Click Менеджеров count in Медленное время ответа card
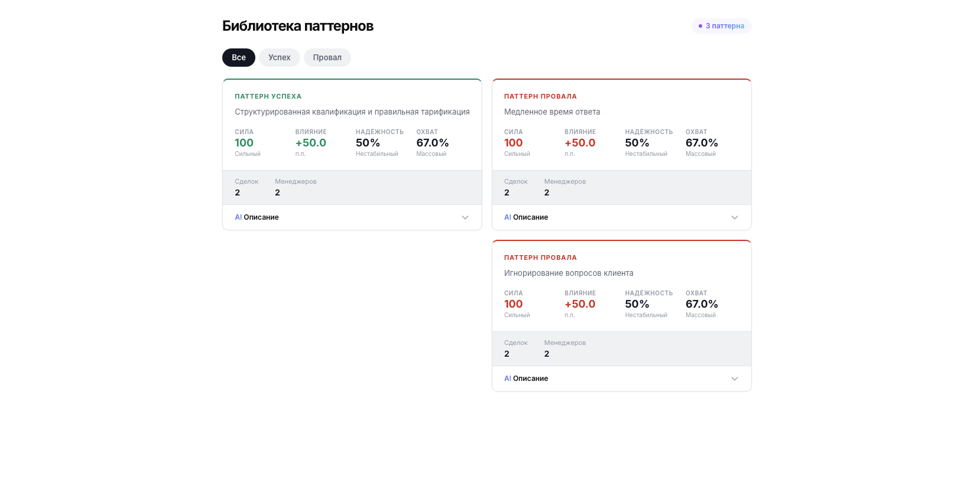 tap(547, 193)
